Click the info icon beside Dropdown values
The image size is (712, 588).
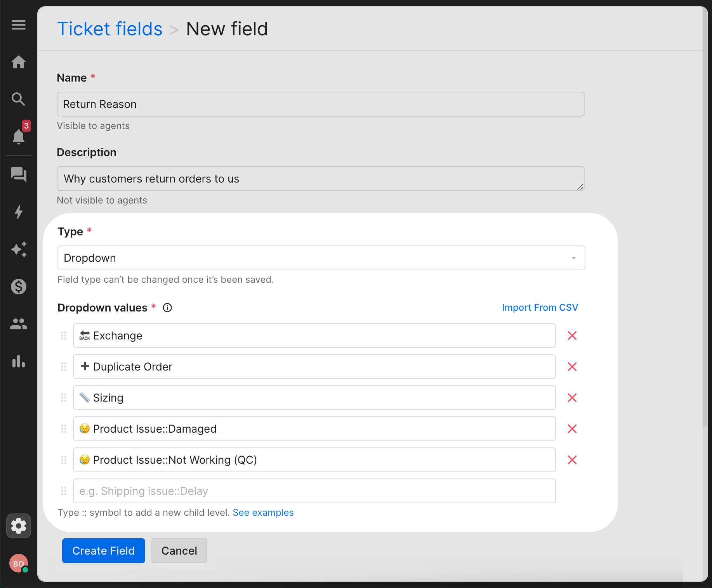point(167,308)
